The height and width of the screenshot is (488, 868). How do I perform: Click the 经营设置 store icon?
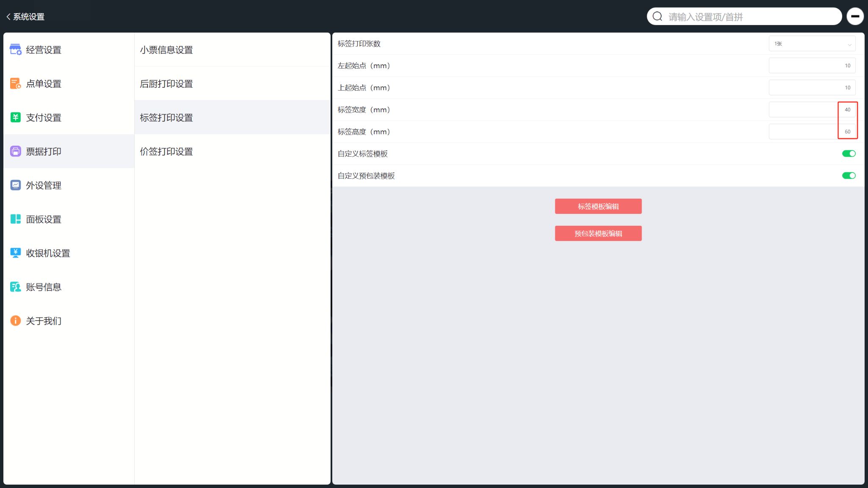click(16, 50)
